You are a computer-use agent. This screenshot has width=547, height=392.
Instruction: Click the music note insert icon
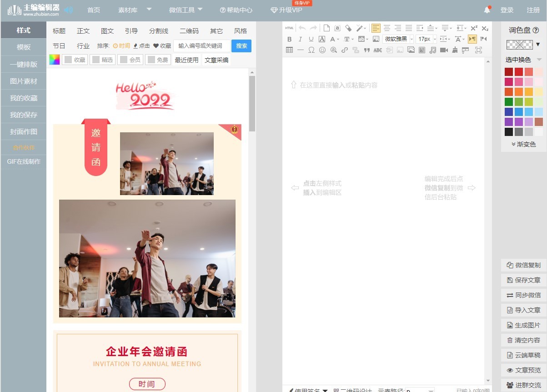click(433, 50)
